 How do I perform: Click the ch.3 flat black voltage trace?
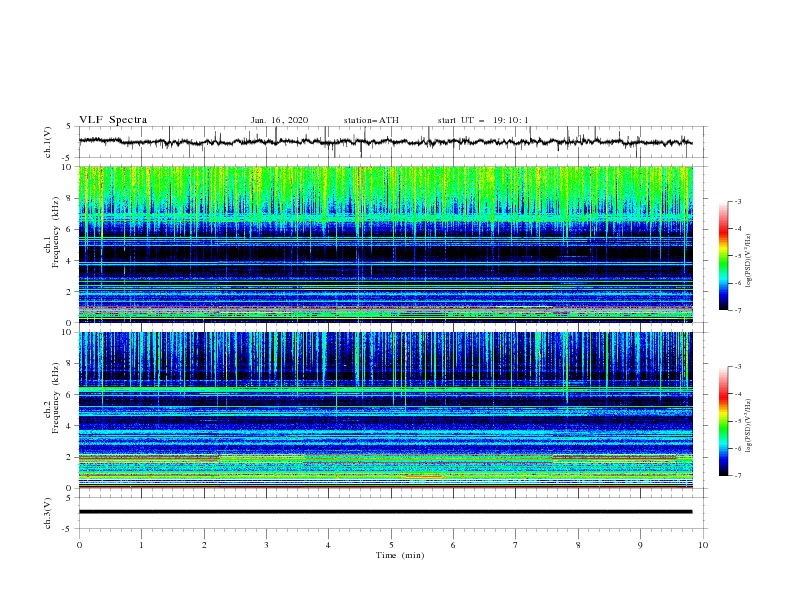tap(385, 512)
